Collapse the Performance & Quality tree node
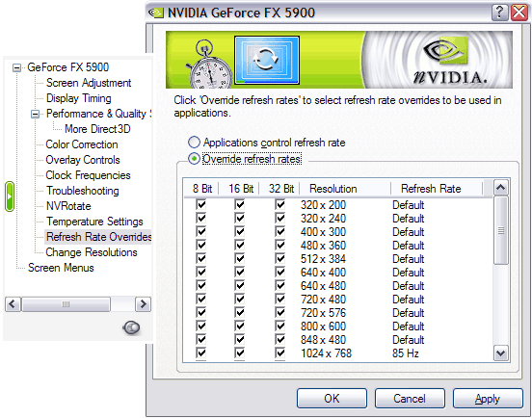532x418 pixels. [x=35, y=114]
